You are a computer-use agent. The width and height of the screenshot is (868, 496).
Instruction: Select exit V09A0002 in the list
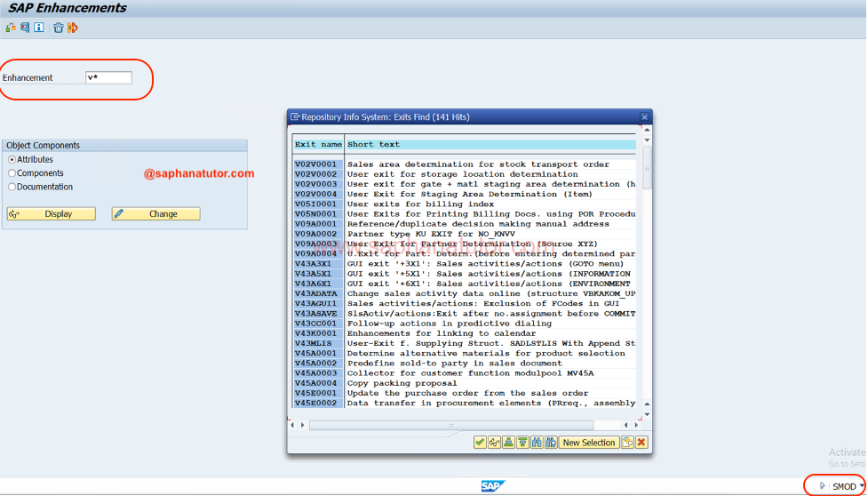(315, 234)
